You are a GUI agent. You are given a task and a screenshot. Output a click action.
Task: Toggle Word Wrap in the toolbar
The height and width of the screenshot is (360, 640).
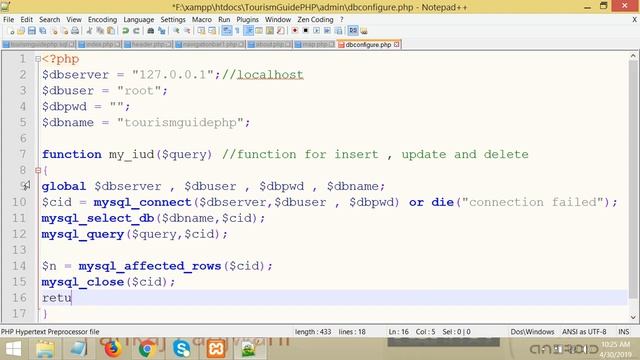point(227,31)
